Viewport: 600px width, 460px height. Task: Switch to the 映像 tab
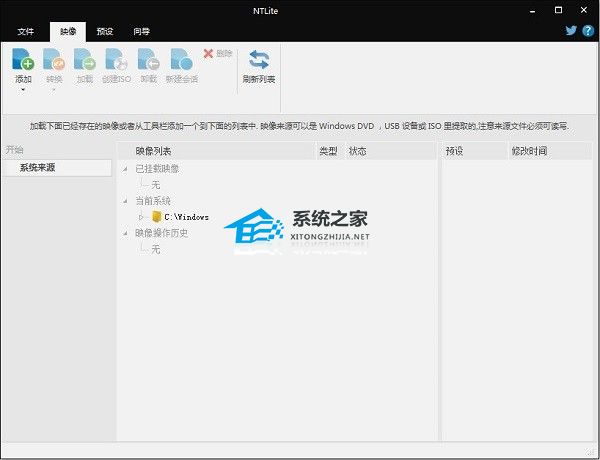tap(68, 32)
